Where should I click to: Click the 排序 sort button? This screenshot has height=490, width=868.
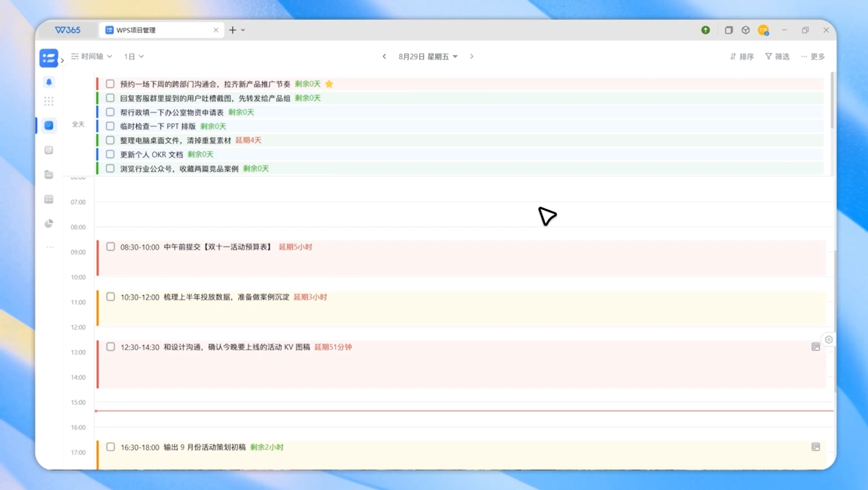click(x=741, y=57)
